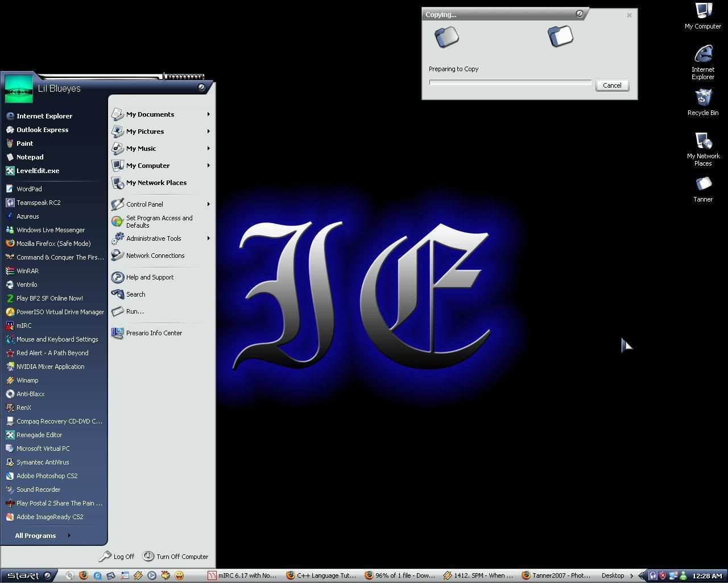Click the headphones icon in system tray

point(653,575)
